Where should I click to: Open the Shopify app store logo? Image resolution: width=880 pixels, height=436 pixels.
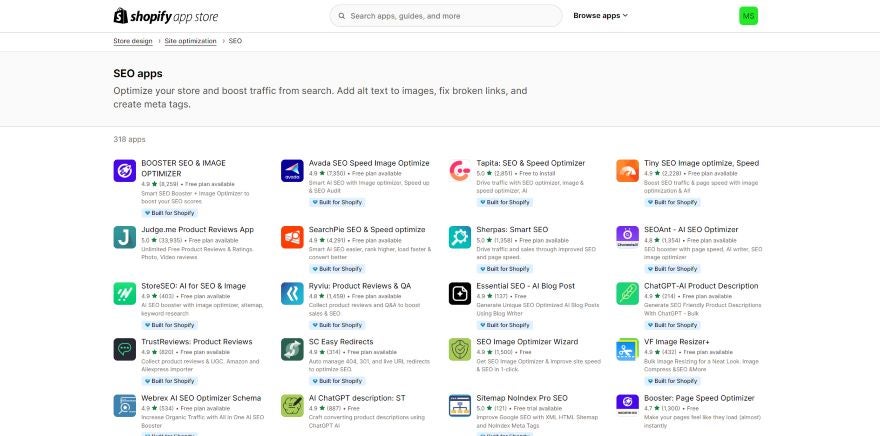[x=166, y=16]
